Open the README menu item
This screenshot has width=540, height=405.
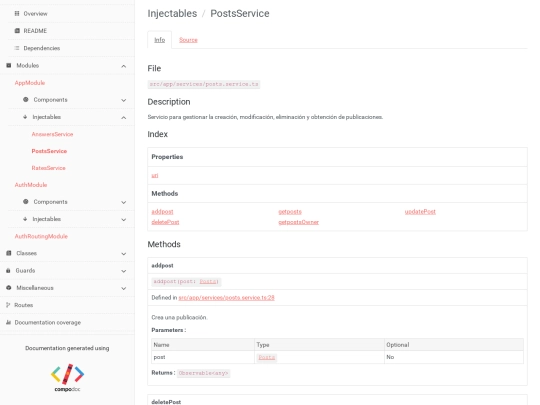pos(35,31)
